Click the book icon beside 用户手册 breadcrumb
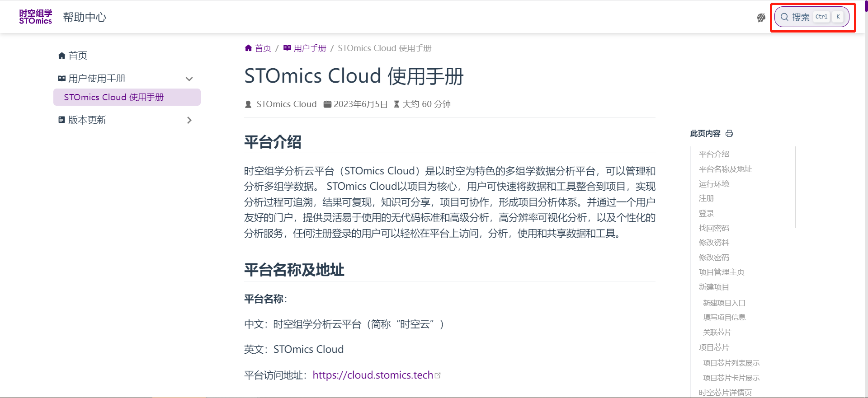Screen dimensions: 868x398 tap(287, 48)
